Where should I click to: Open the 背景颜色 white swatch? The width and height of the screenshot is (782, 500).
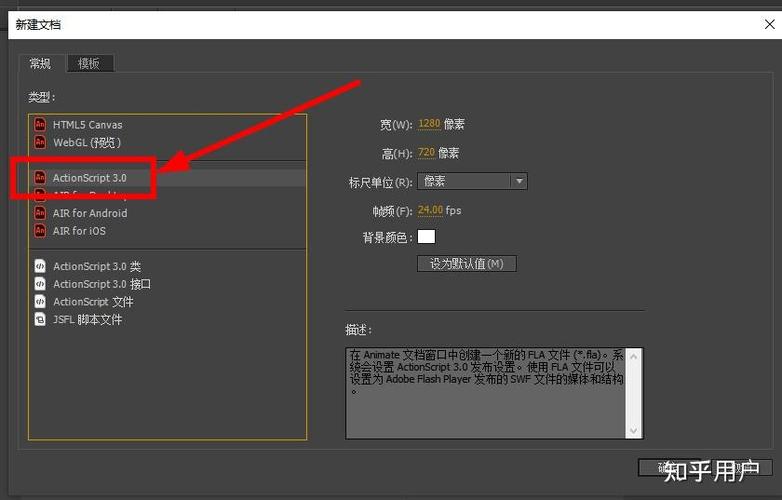coord(426,236)
